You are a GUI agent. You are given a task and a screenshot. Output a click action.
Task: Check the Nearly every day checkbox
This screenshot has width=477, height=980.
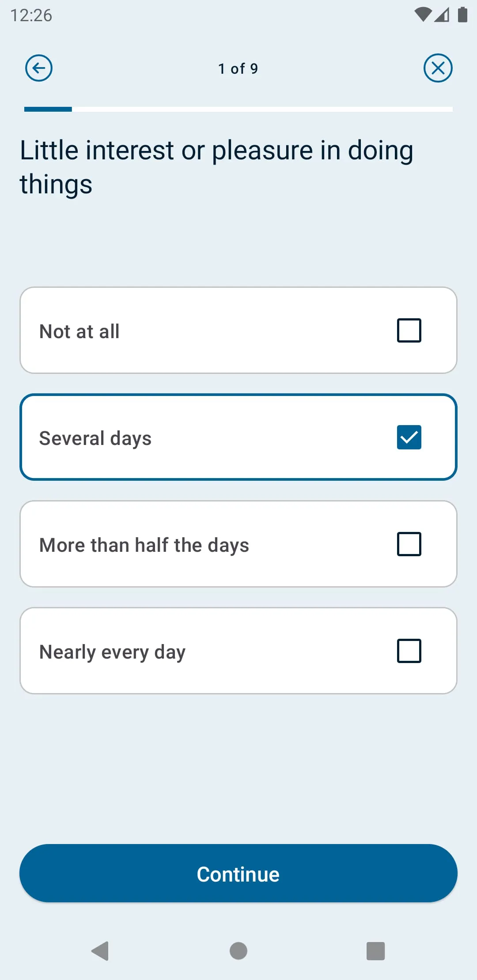coord(408,651)
